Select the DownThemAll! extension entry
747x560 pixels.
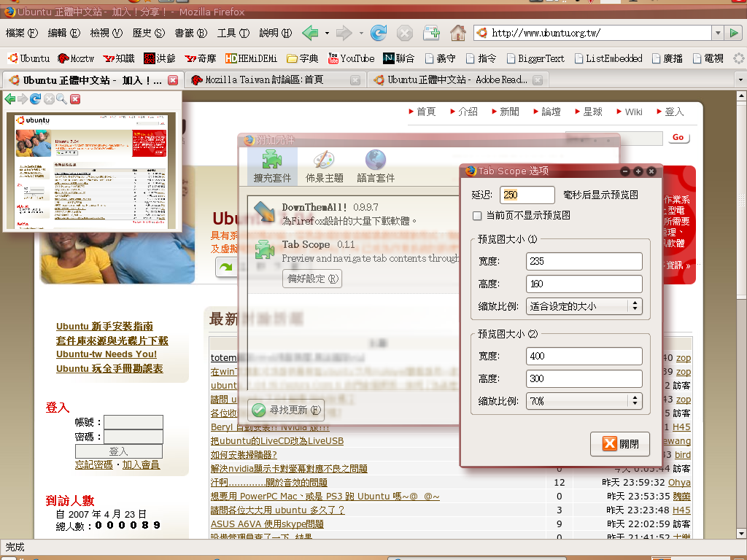pos(354,214)
